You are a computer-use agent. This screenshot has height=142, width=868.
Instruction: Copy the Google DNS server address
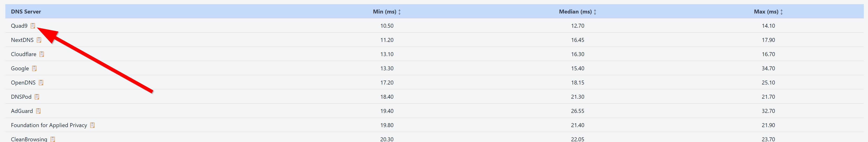[34, 68]
